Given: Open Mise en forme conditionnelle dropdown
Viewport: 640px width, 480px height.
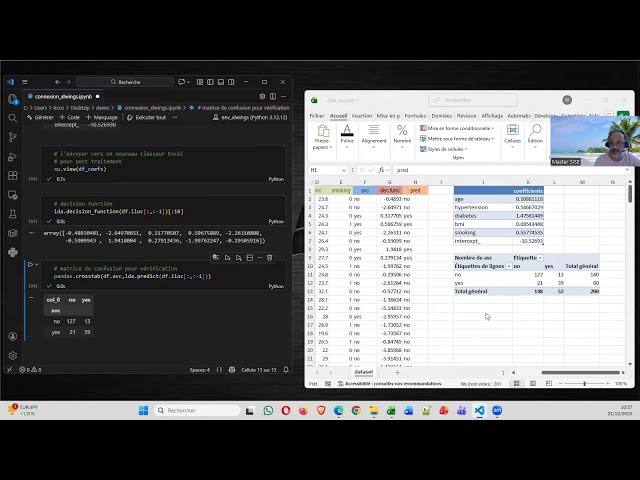Looking at the screenshot, I should (457, 128).
